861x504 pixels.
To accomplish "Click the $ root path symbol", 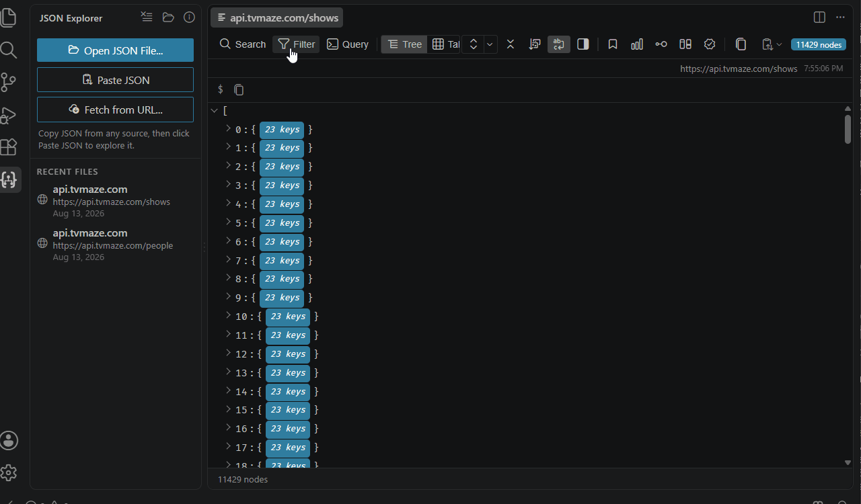I will click(220, 89).
